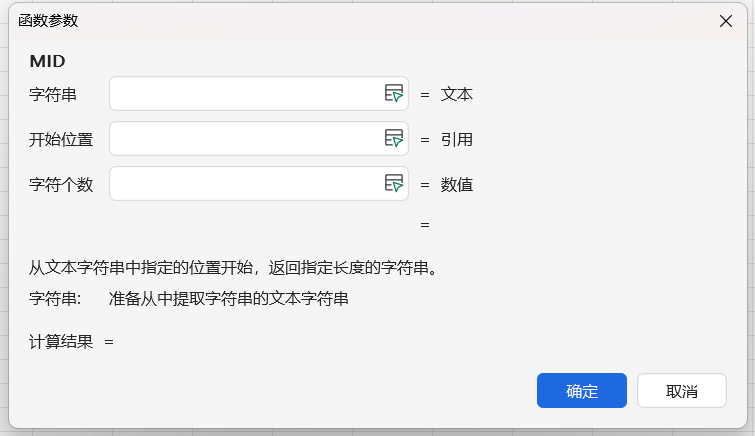Click the 文本 type hint
The height and width of the screenshot is (436, 755).
(x=457, y=95)
